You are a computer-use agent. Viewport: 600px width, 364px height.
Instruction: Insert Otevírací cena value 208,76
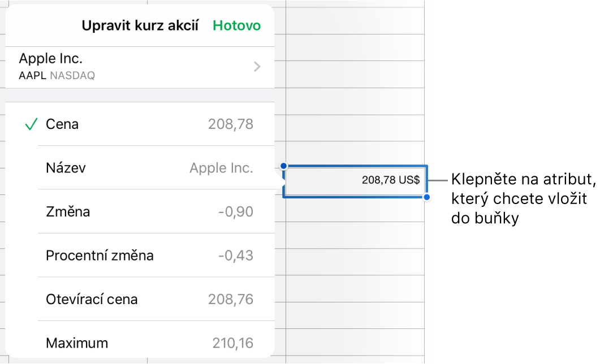(x=141, y=299)
